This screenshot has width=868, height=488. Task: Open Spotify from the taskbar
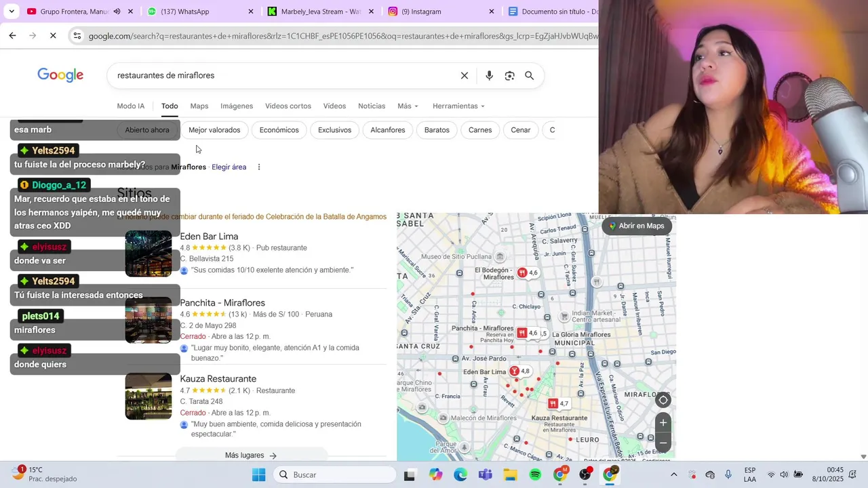(535, 474)
